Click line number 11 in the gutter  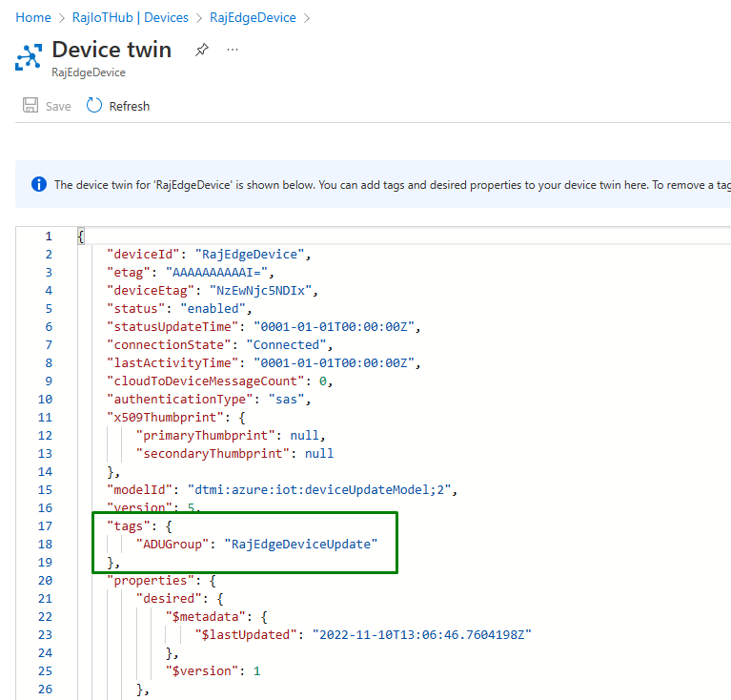[45, 418]
